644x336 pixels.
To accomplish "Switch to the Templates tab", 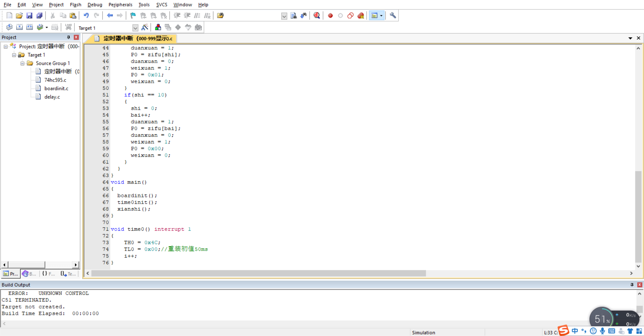I will pos(68,274).
